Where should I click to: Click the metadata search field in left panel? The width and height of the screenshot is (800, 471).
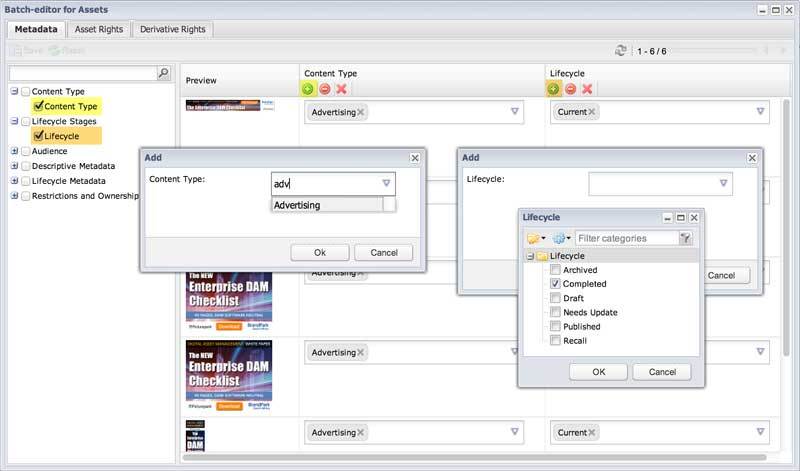coord(83,73)
